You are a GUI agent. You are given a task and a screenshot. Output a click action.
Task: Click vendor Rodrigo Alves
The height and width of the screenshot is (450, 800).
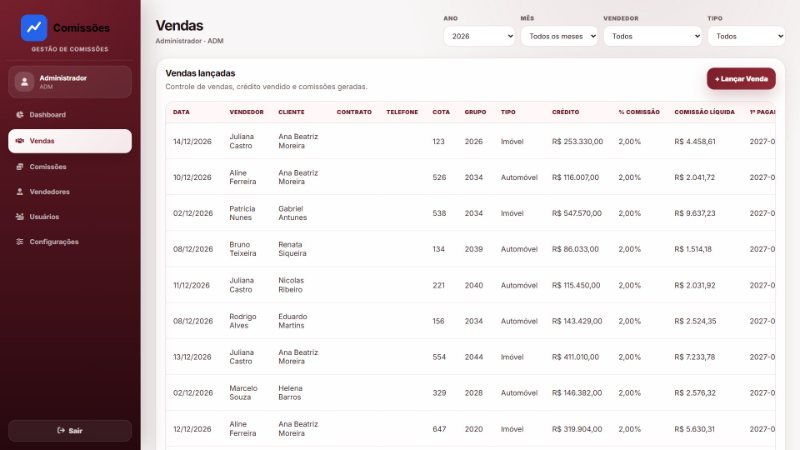[x=243, y=321]
